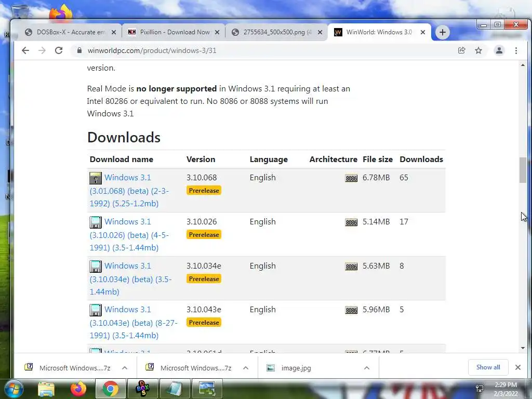Open DOSBox from the taskbar
Screen dimensions: 532x399
click(142, 389)
